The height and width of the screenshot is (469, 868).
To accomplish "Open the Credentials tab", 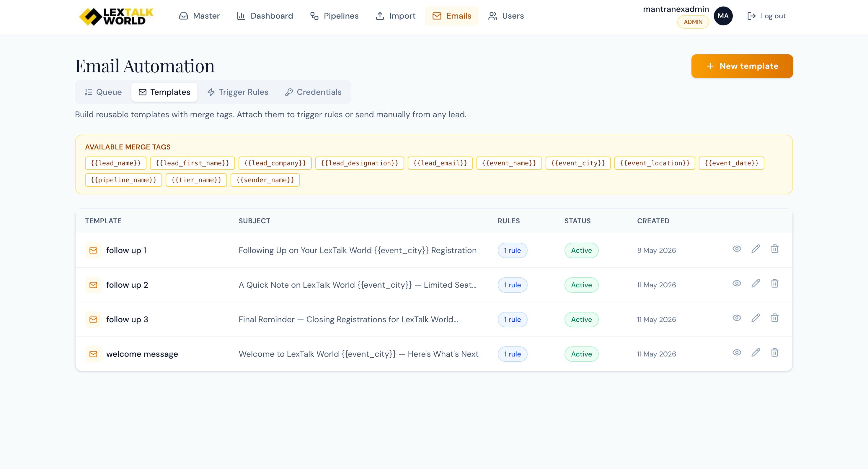I will [313, 92].
